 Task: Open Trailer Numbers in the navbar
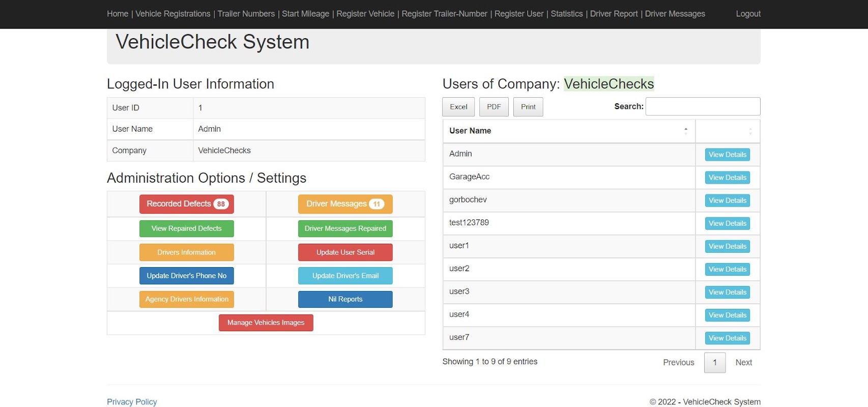246,14
